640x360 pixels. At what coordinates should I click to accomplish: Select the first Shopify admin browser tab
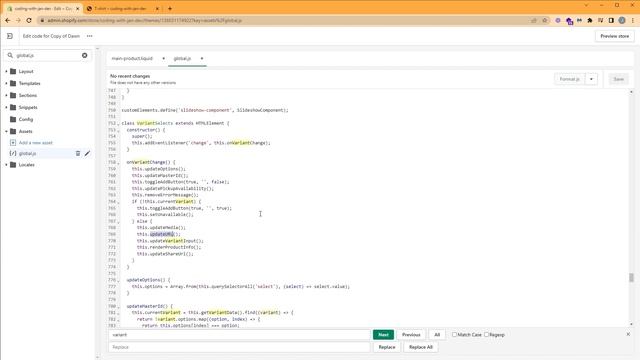pyautogui.click(x=43, y=8)
